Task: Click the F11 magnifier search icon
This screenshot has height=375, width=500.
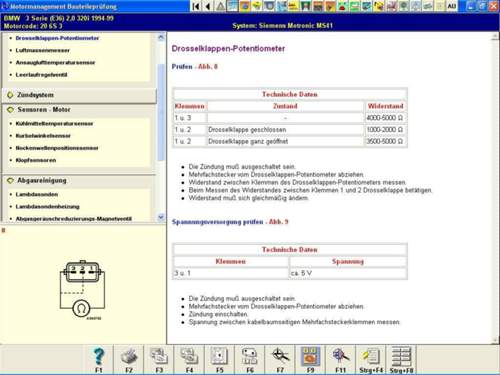Action: [x=340, y=357]
